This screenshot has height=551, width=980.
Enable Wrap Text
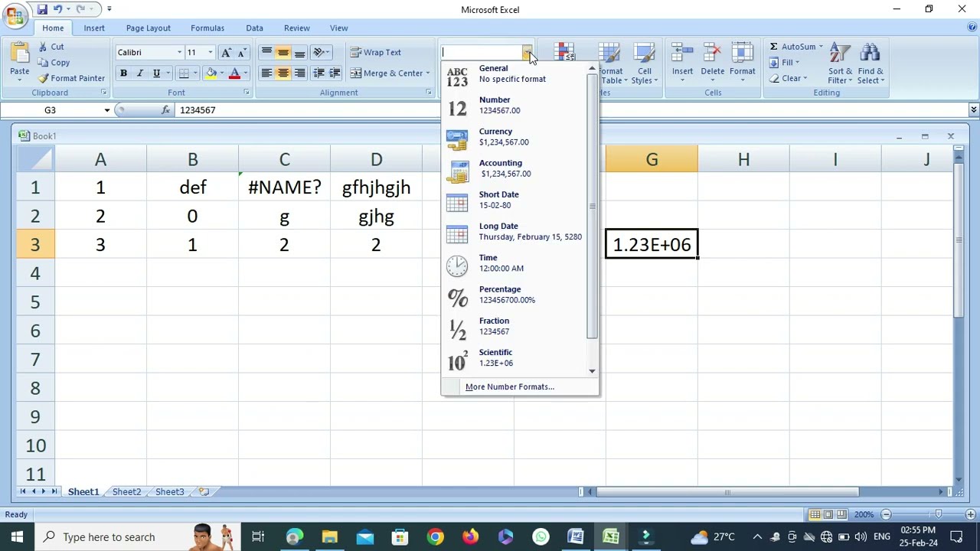pos(376,52)
